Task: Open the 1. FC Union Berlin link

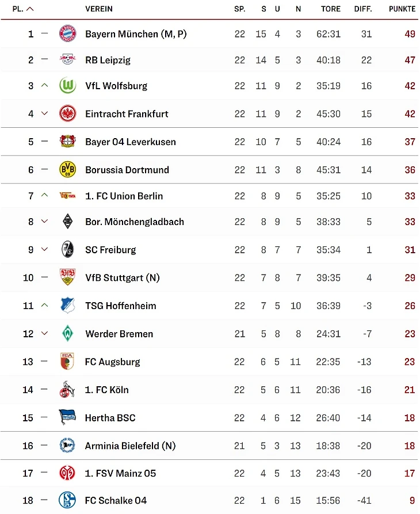Action: click(124, 196)
